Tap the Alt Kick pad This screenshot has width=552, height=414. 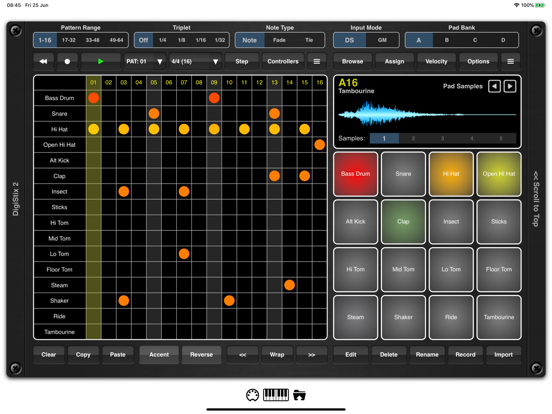(x=356, y=222)
